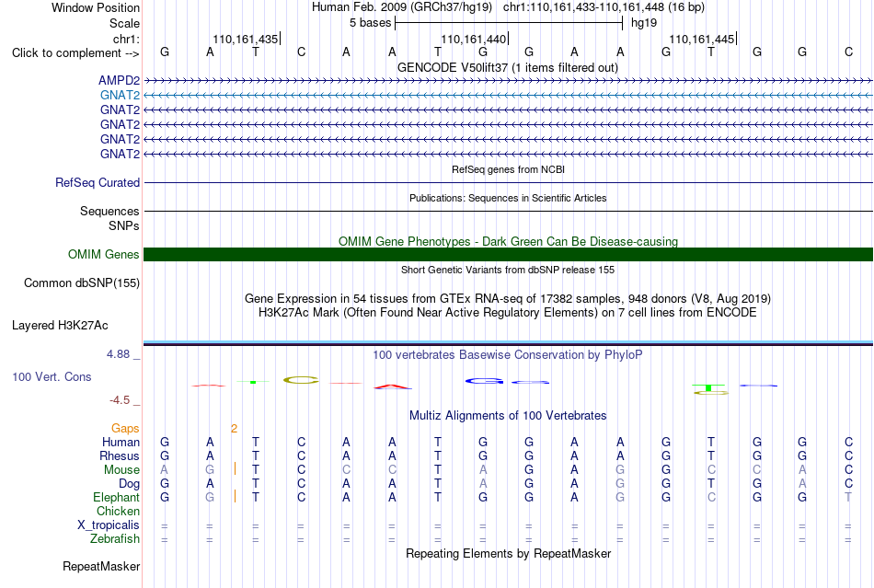This screenshot has width=874, height=588.
Task: Select the Zebrafish alignment row label
Action: click(x=115, y=539)
